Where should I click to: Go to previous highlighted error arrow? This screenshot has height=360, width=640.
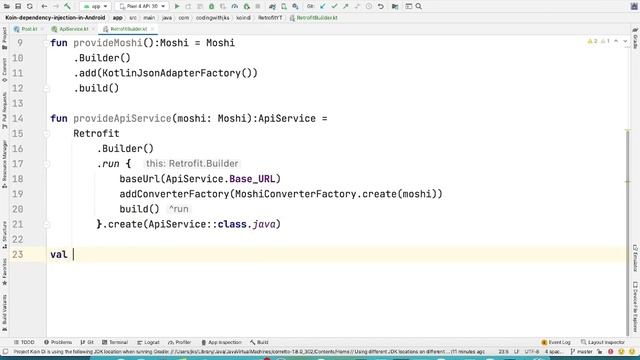point(616,41)
